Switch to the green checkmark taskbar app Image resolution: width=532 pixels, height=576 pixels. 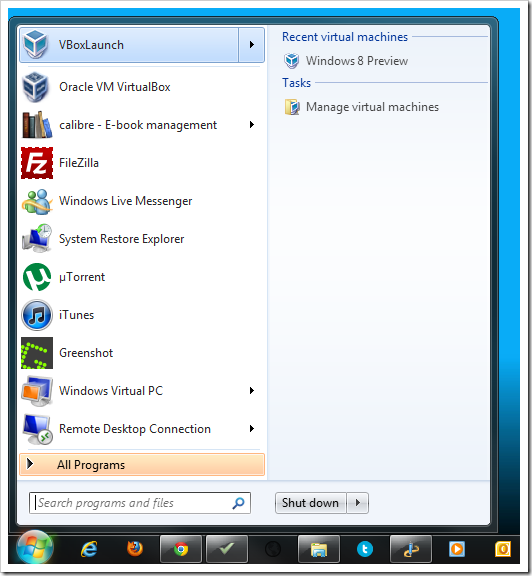pyautogui.click(x=227, y=549)
